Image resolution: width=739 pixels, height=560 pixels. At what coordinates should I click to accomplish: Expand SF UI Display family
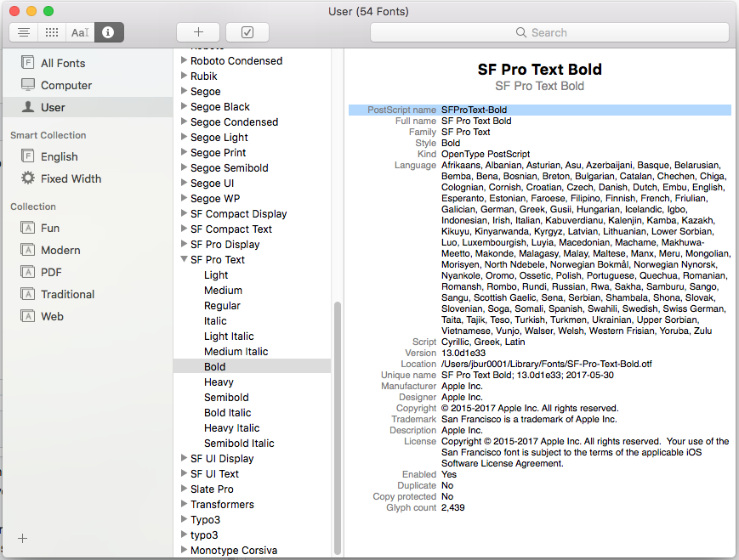[x=185, y=458]
